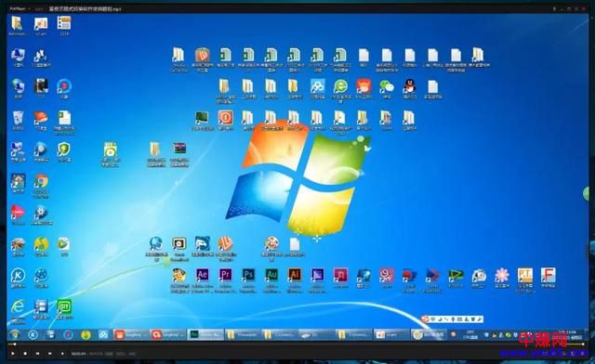Click the video seek bar
Viewport: 595px width, 364px height.
[296, 344]
